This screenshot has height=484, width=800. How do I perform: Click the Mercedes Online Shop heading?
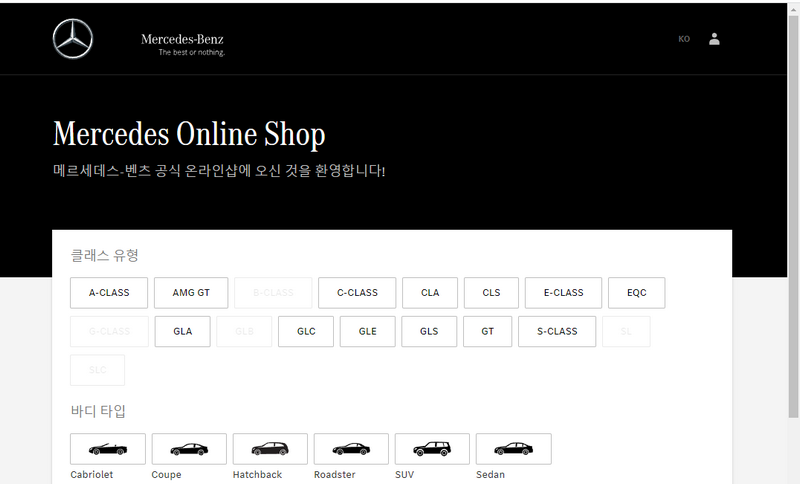(189, 134)
